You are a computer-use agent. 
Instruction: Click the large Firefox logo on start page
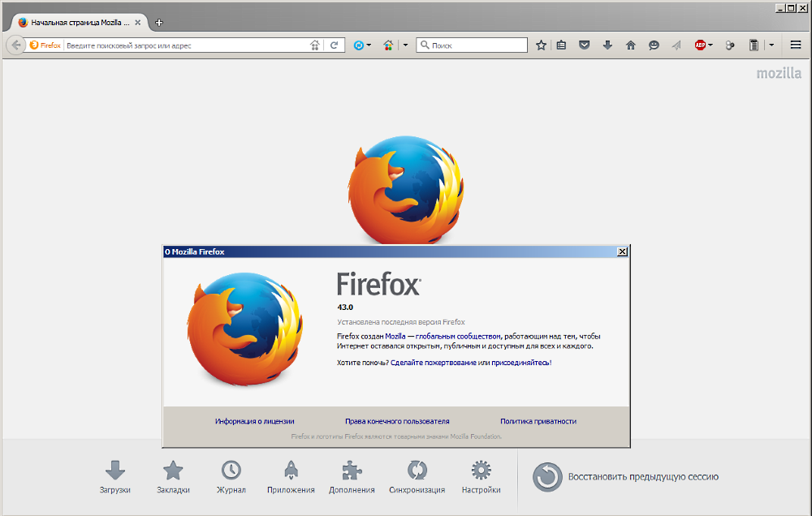405,189
